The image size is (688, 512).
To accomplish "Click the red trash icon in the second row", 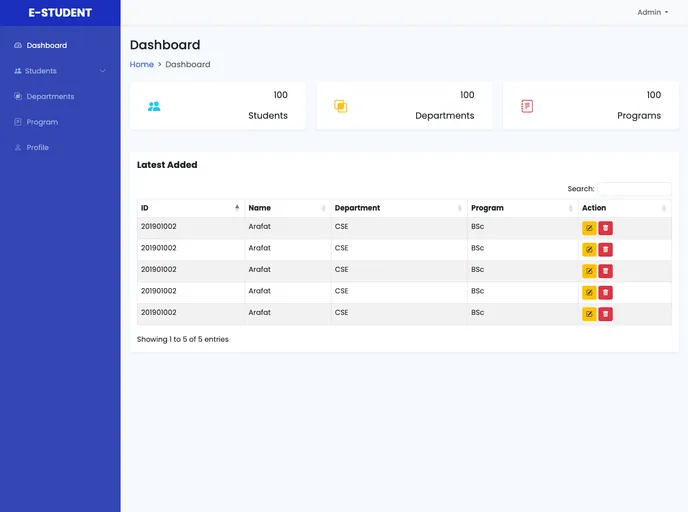I will click(x=606, y=250).
